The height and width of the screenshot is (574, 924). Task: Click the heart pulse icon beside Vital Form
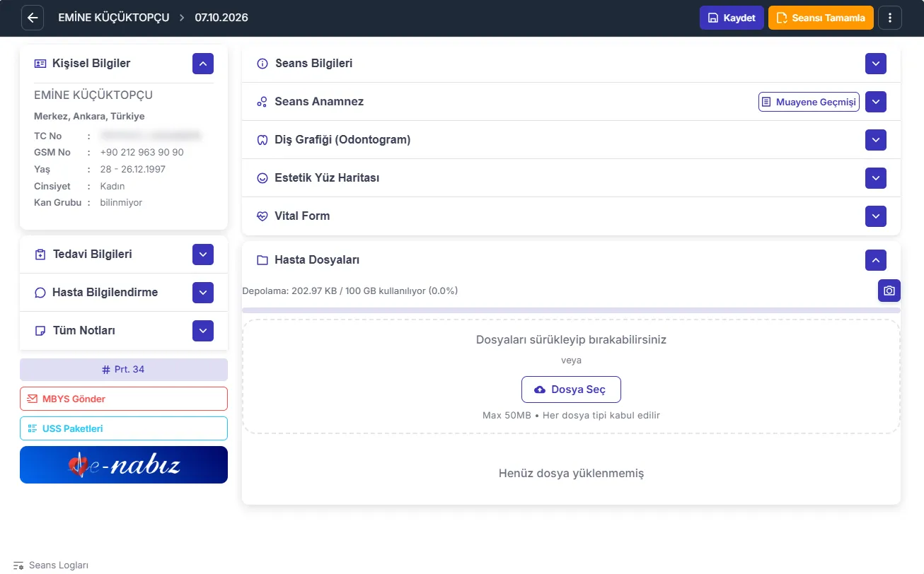pyautogui.click(x=262, y=216)
